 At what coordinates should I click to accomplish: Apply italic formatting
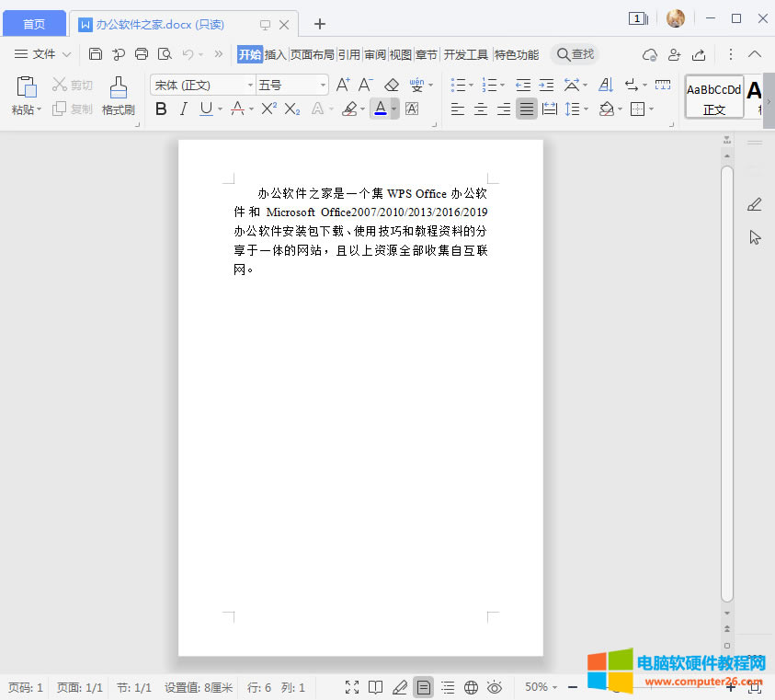(183, 109)
